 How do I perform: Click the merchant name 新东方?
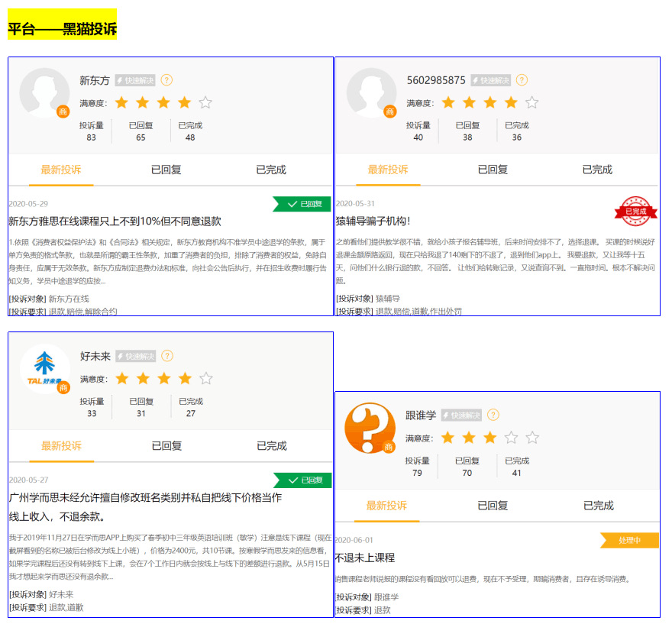coord(95,80)
